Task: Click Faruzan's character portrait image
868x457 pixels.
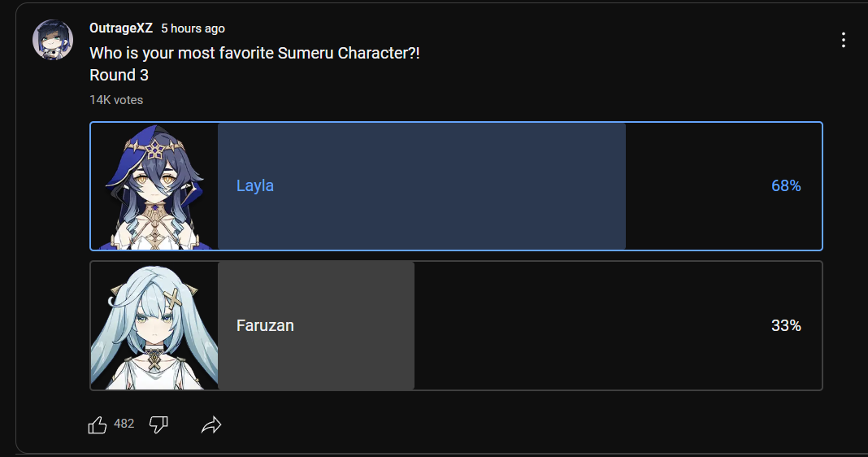Action: tap(154, 326)
